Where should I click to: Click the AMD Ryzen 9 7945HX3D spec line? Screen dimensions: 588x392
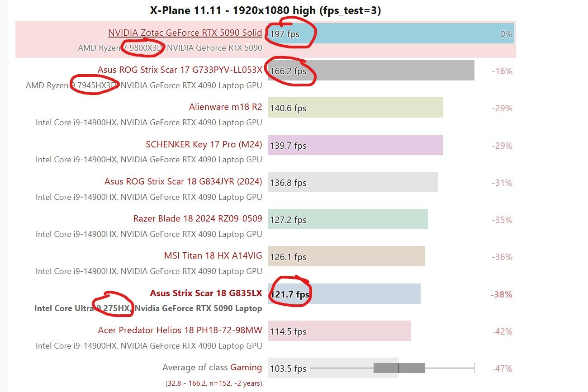tap(144, 85)
